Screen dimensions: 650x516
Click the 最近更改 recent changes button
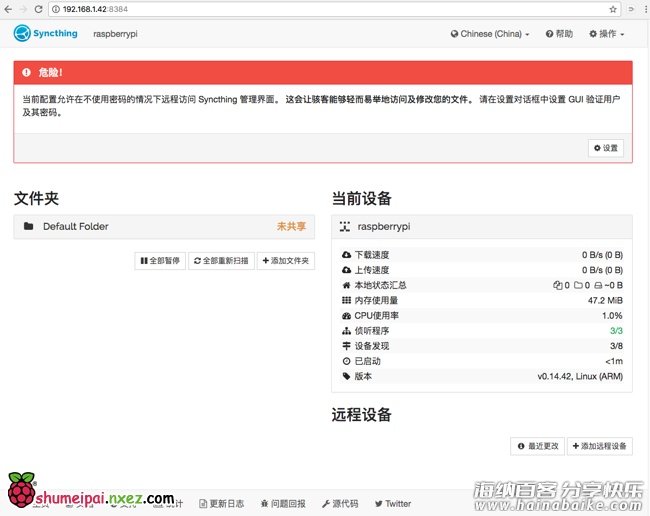click(538, 446)
